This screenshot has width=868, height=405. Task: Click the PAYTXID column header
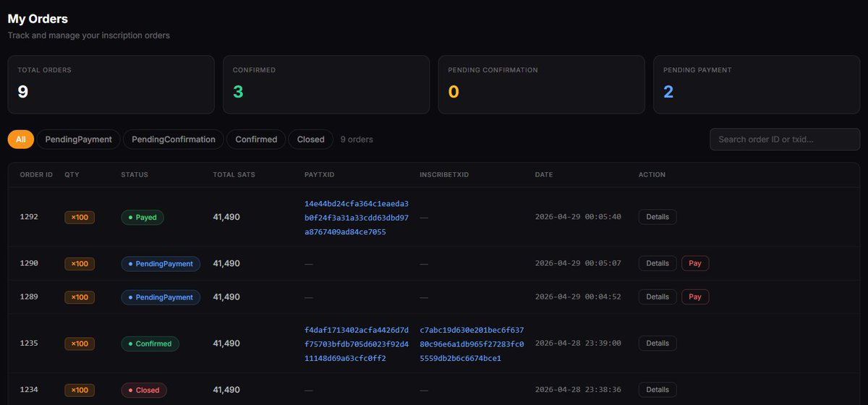pos(319,174)
